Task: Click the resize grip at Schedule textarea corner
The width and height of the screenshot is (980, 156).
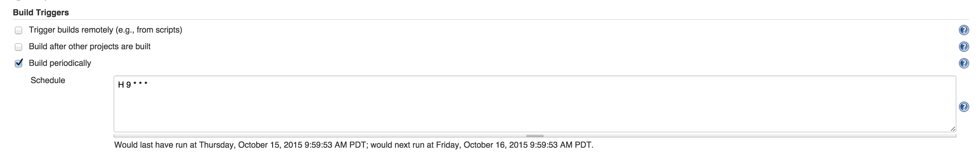Action: tap(953, 129)
